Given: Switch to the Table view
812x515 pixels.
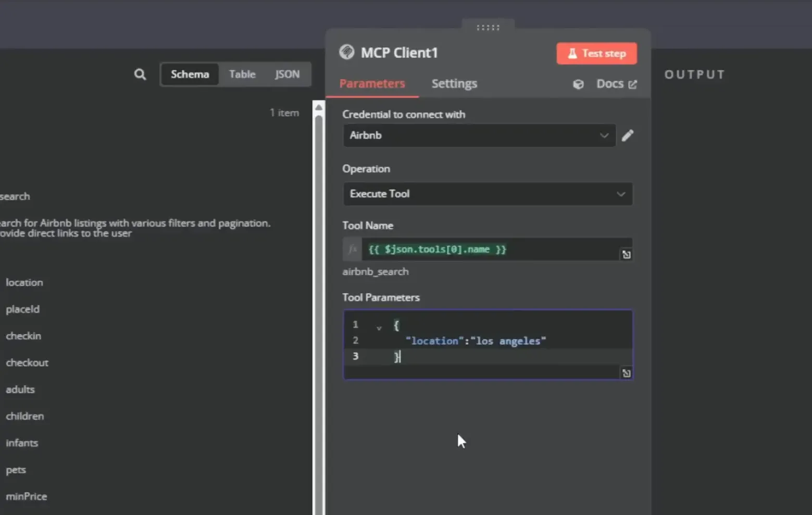Looking at the screenshot, I should [x=242, y=74].
